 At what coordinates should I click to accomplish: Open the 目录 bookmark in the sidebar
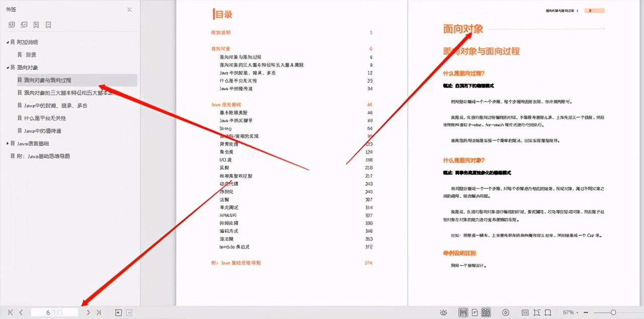[30, 55]
